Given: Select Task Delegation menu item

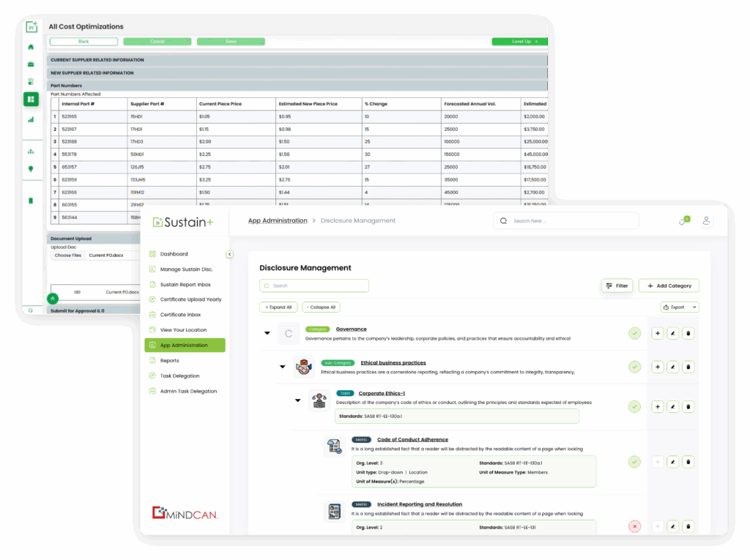Looking at the screenshot, I should coord(179,376).
